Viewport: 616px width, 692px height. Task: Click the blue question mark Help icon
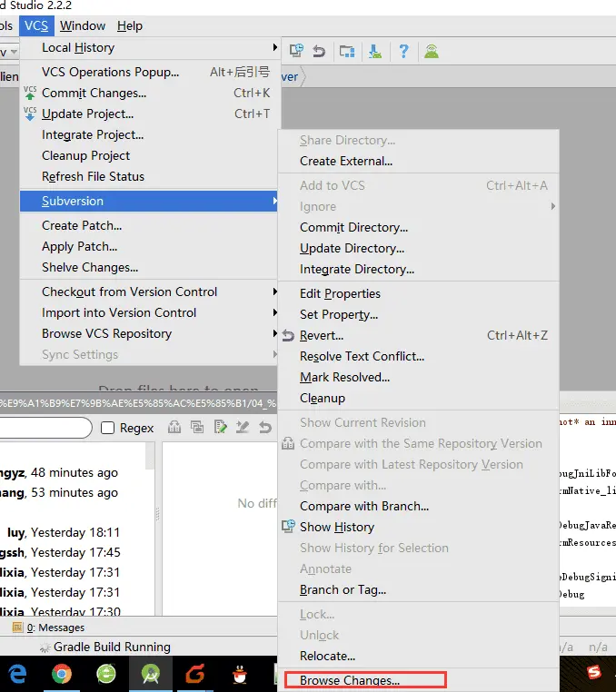(403, 51)
